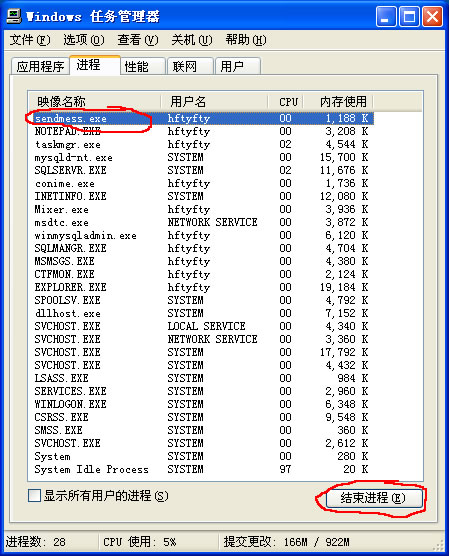Image resolution: width=449 pixels, height=556 pixels.
Task: Sort by 用户名 column header
Action: click(x=214, y=102)
